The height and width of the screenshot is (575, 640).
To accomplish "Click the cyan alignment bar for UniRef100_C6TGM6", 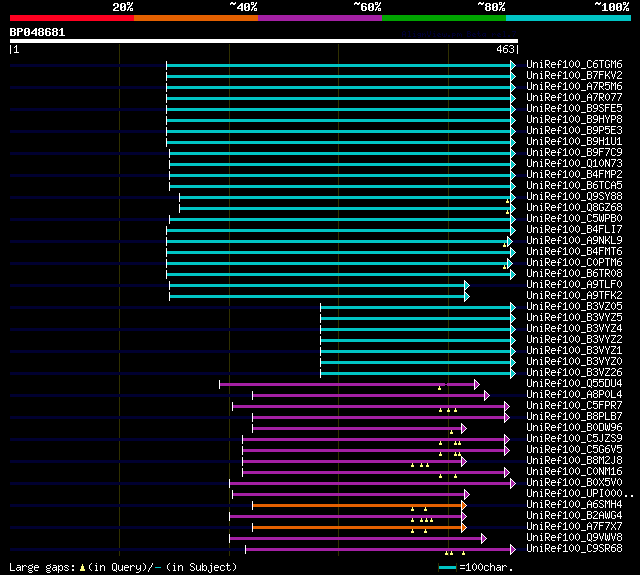I will click(339, 65).
